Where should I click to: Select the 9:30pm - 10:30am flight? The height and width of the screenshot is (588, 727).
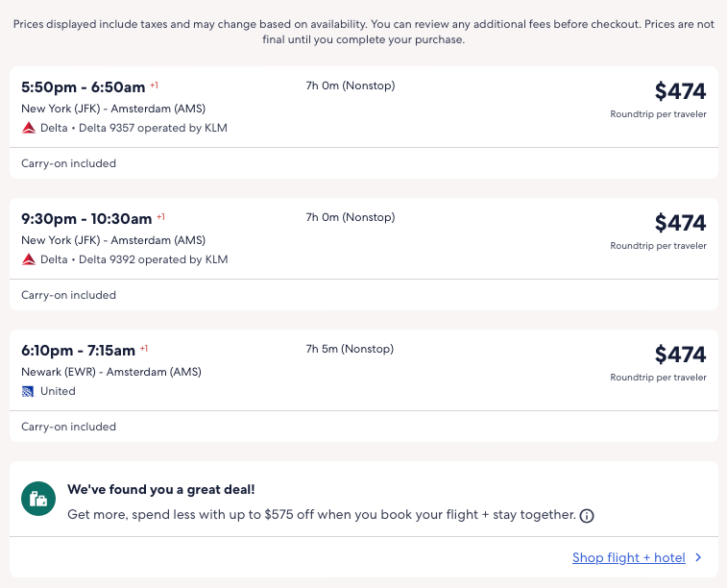[86, 218]
